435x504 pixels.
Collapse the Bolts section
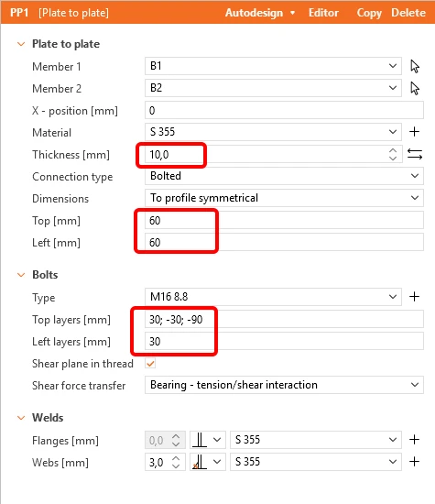[x=21, y=275]
